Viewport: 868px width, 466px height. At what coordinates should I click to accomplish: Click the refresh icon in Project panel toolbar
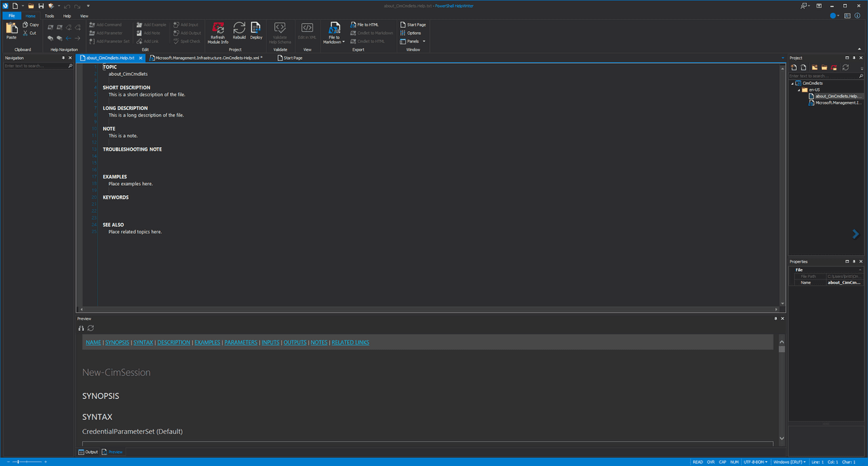pyautogui.click(x=846, y=67)
